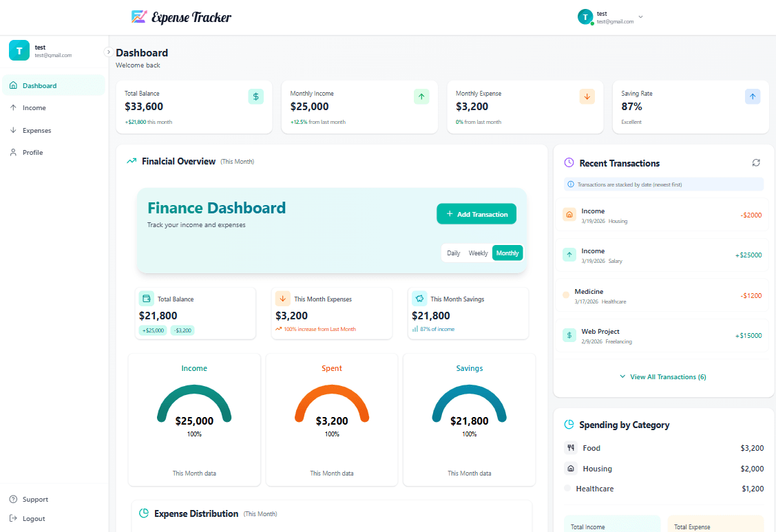
Task: Open the Medicine transaction row
Action: pyautogui.click(x=662, y=295)
